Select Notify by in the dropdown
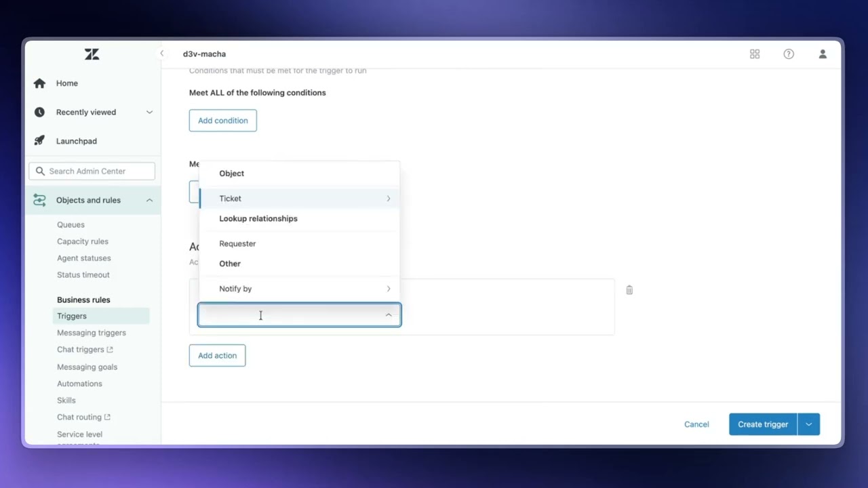This screenshot has height=488, width=868. click(x=299, y=289)
